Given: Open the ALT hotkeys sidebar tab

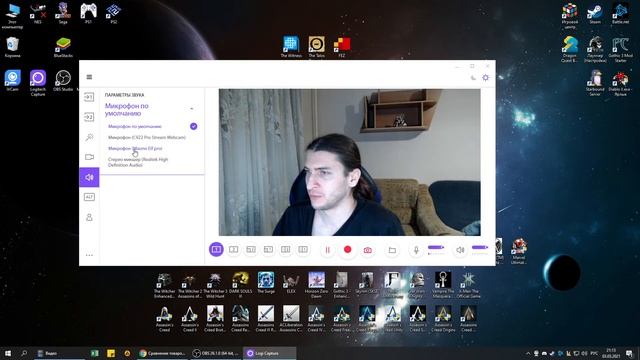Looking at the screenshot, I should (x=89, y=197).
